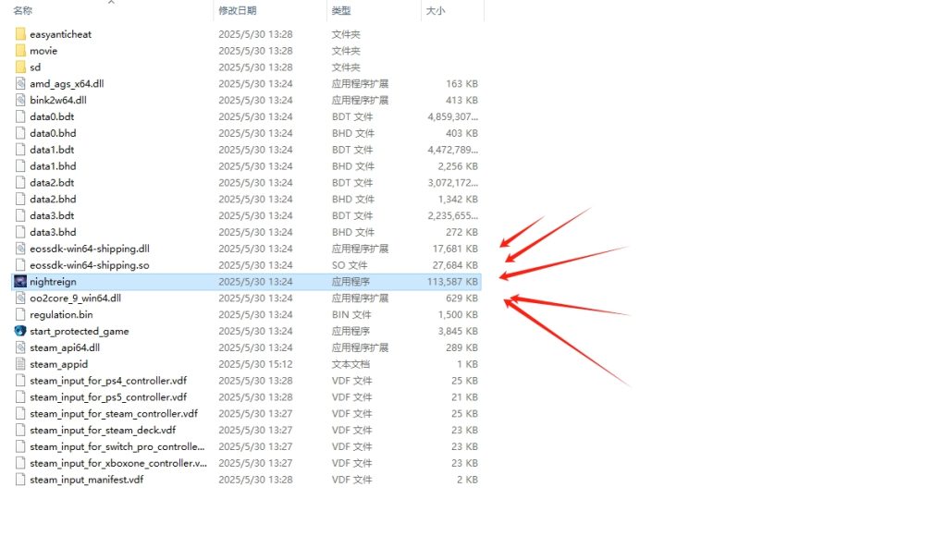Image resolution: width=947 pixels, height=560 pixels.
Task: Click the 113,587 KB size value
Action: click(452, 282)
